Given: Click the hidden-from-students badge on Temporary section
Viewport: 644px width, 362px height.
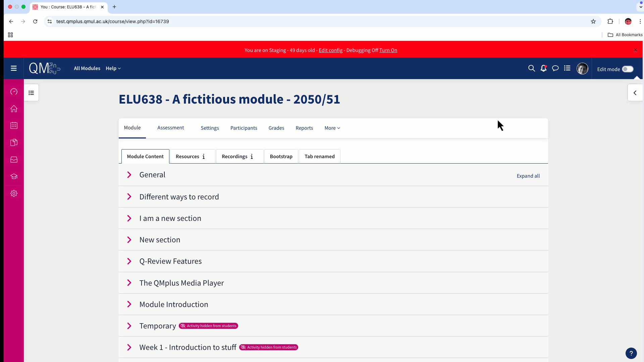Looking at the screenshot, I should (208, 325).
